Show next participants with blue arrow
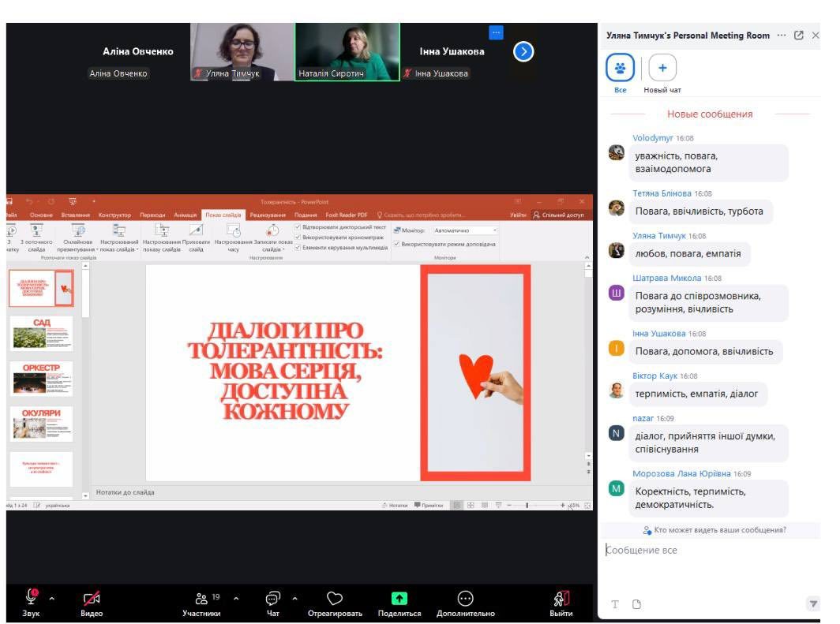840x624 pixels. (x=523, y=52)
